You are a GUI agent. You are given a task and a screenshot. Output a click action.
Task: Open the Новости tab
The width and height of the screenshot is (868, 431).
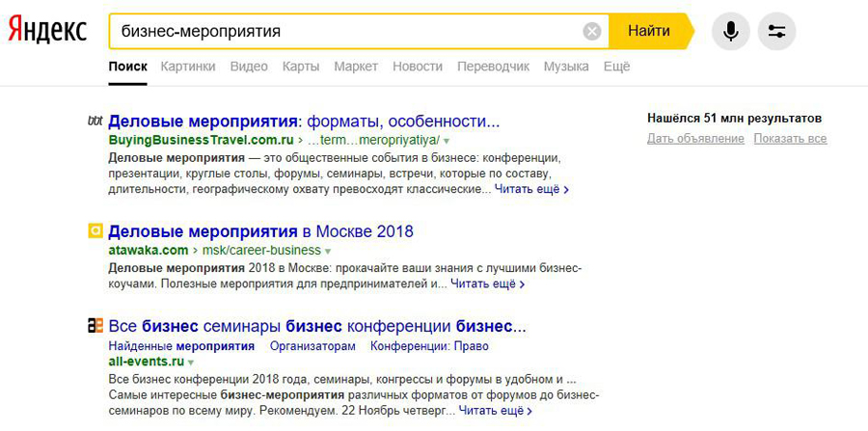[418, 67]
